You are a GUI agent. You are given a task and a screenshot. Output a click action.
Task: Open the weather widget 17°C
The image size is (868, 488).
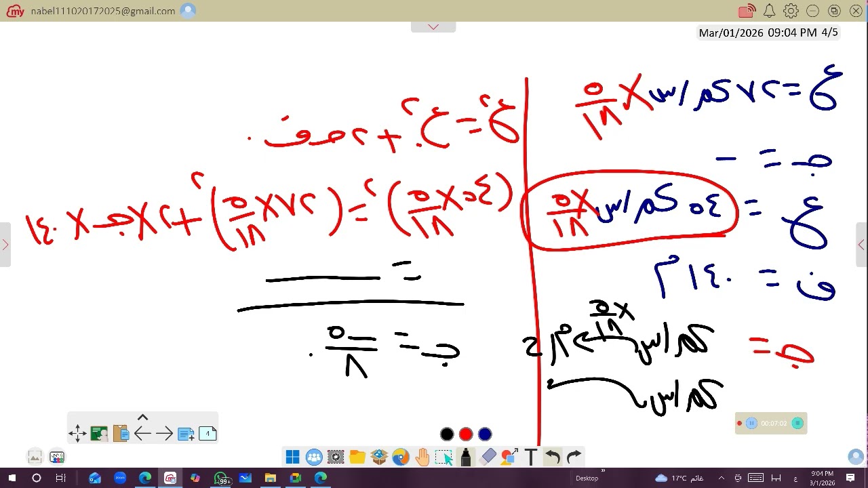pyautogui.click(x=679, y=478)
